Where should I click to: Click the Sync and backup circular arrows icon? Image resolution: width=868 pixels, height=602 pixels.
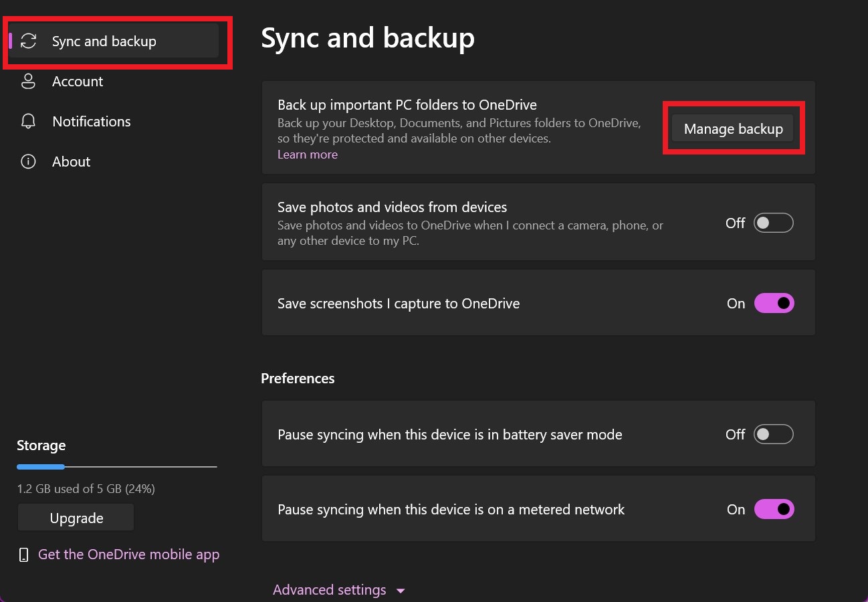[x=28, y=41]
